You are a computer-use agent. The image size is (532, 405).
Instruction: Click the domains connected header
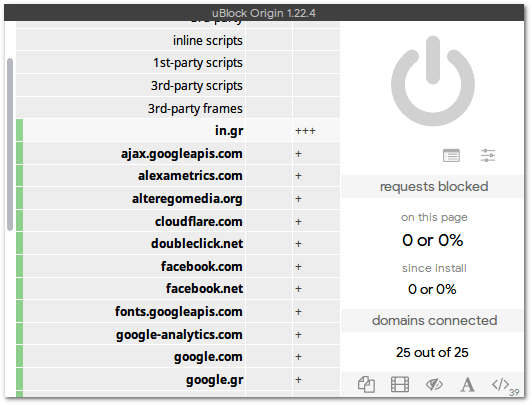(432, 321)
